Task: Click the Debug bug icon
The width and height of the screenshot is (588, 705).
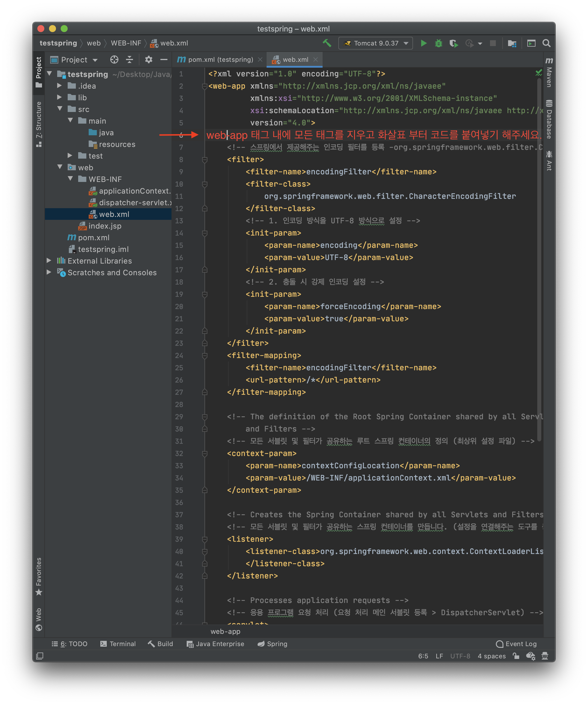Action: click(438, 43)
